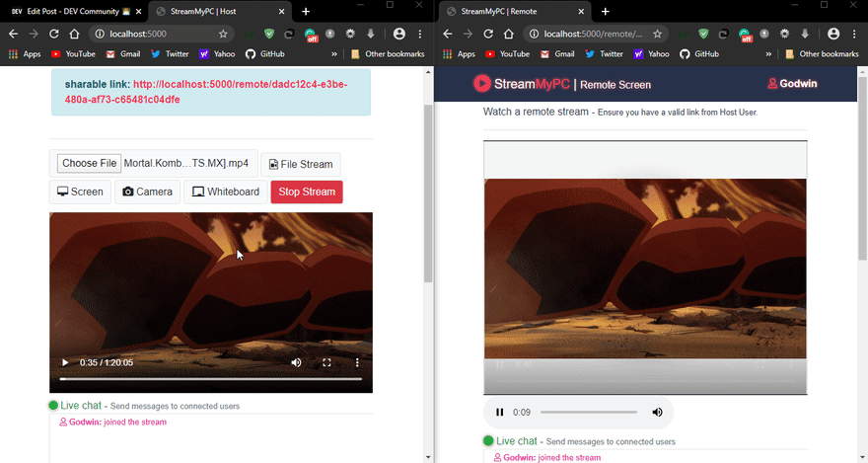
Task: Click StreamMyPC logo in remote window
Action: 522,84
